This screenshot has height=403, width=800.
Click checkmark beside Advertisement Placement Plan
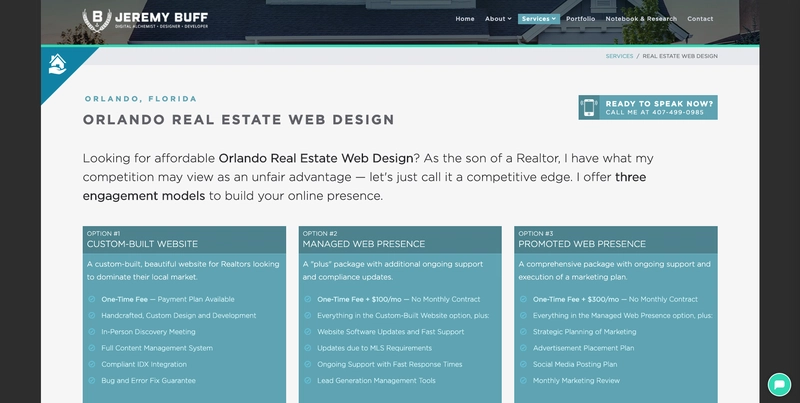(x=523, y=348)
